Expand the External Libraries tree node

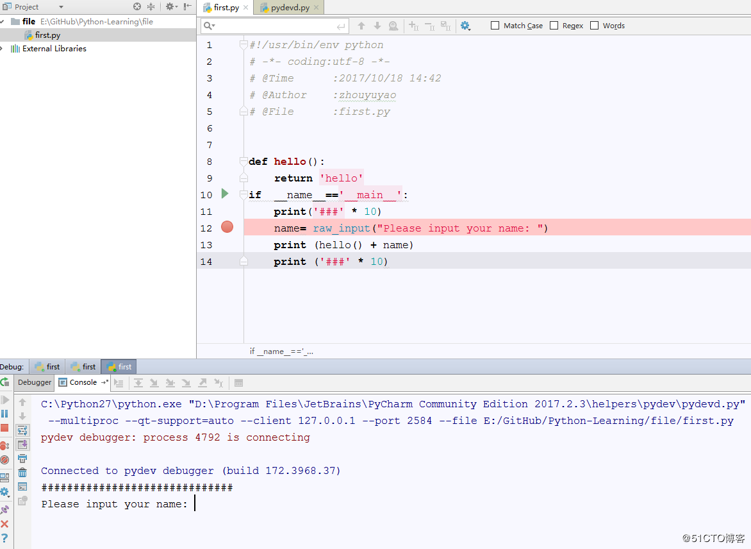click(2, 48)
